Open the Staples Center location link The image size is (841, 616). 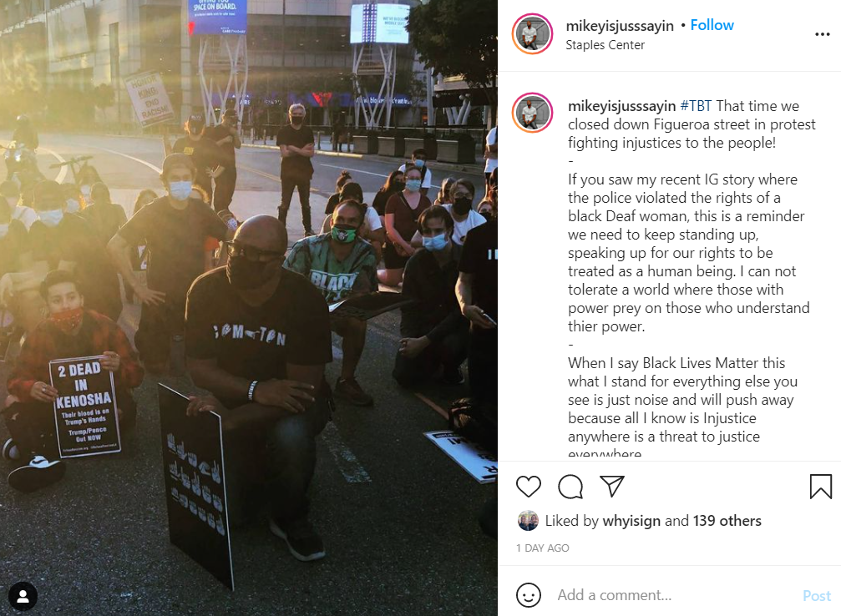point(605,45)
